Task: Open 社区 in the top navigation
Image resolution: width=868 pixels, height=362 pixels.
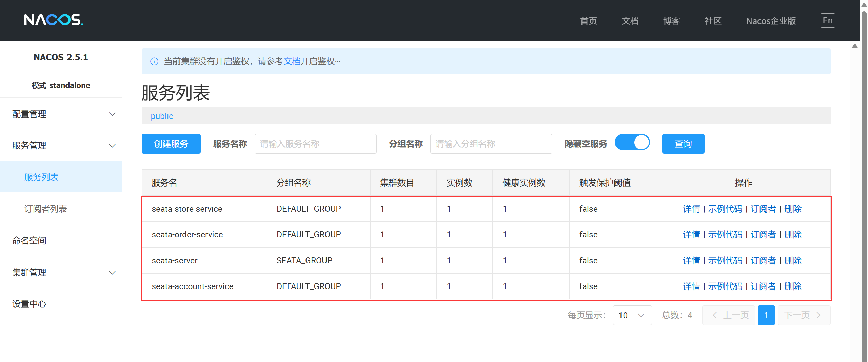Action: click(x=713, y=21)
